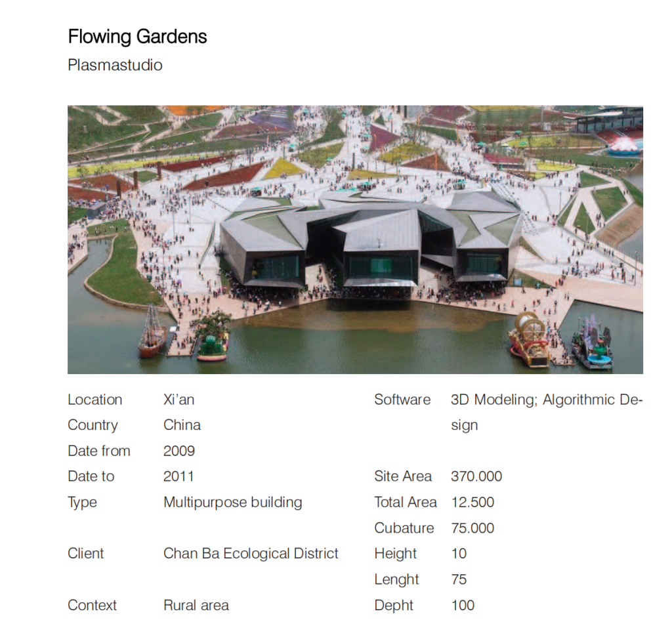Click Chan Ba Ecological District client name
The height and width of the screenshot is (626, 672).
251,554
